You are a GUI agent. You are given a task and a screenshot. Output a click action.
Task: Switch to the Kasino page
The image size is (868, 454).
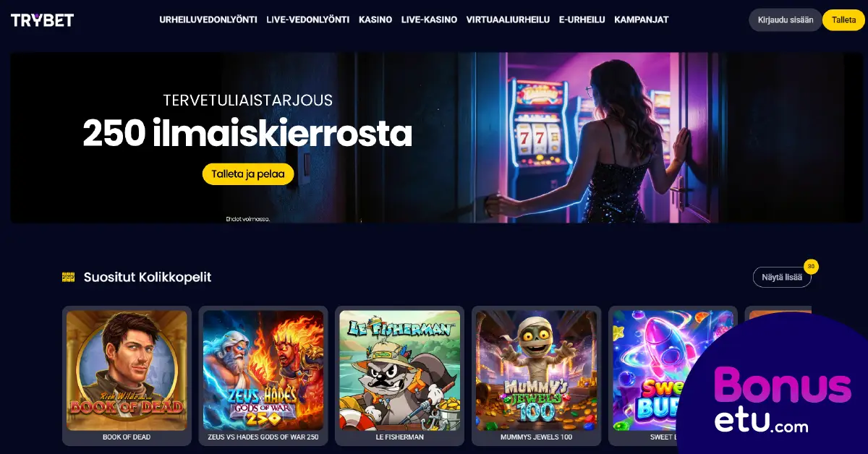(375, 20)
